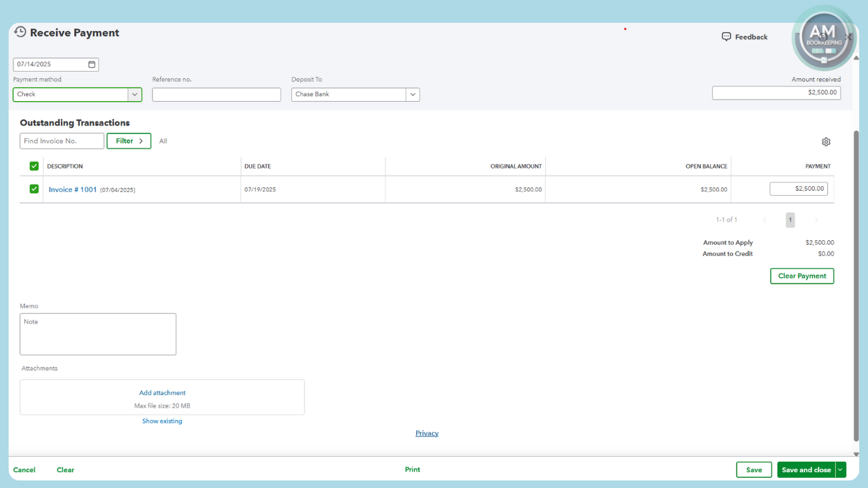The image size is (868, 488).
Task: Click the Feedback speech bubble icon
Action: click(726, 37)
